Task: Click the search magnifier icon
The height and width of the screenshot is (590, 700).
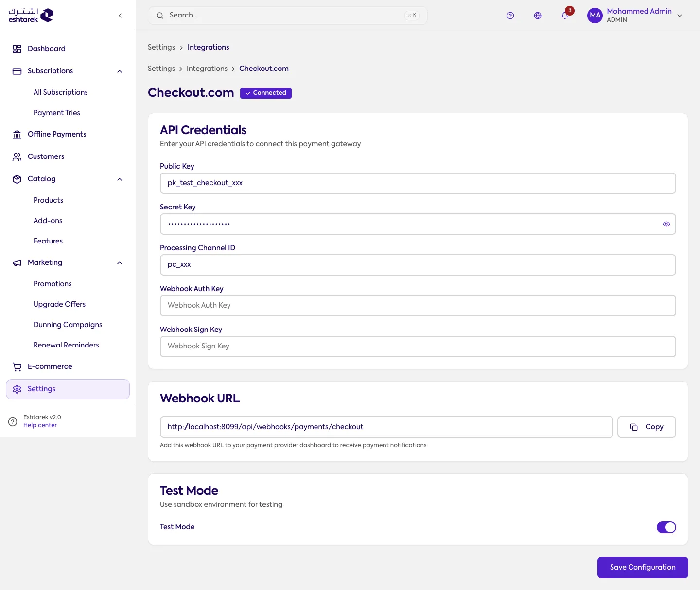Action: [x=160, y=16]
